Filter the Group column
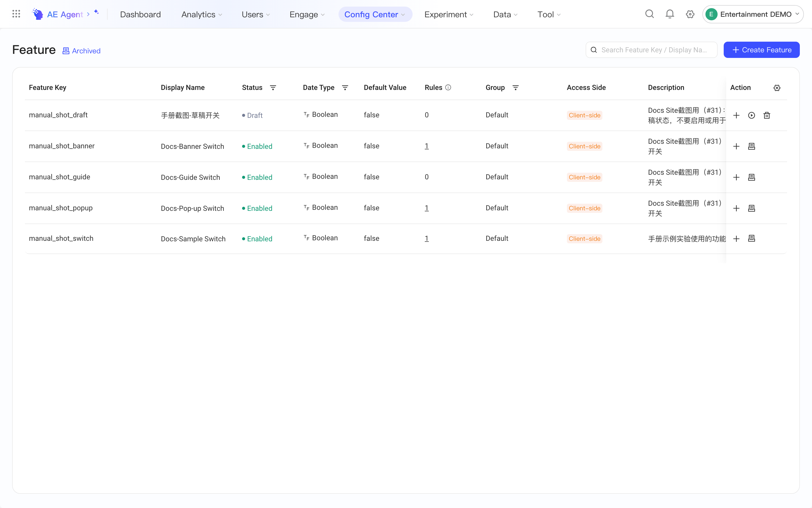 tap(515, 87)
